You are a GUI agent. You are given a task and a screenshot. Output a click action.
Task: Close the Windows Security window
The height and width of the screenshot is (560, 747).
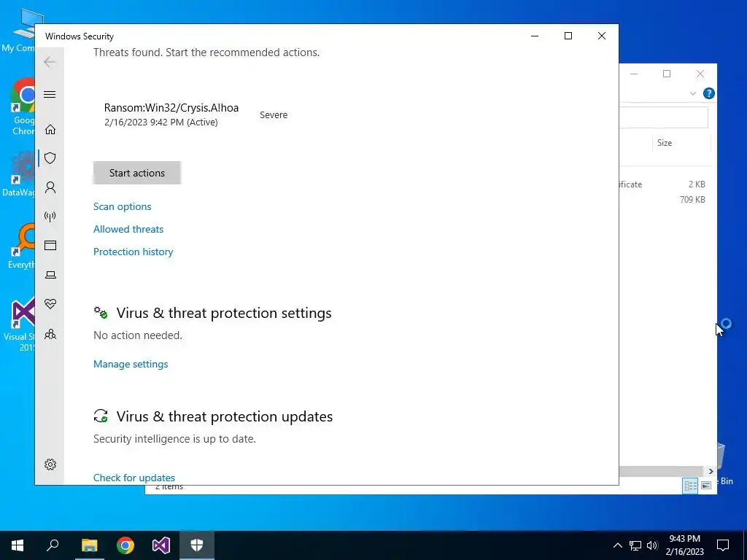coord(602,36)
